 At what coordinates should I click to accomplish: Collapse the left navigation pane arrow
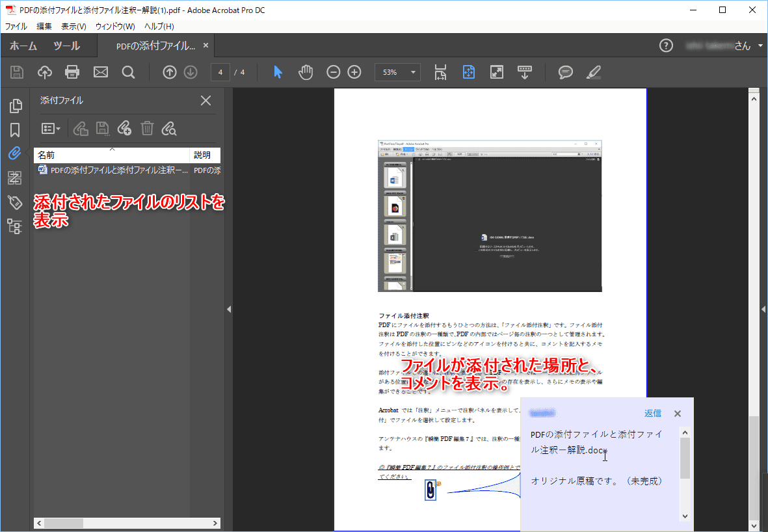(x=229, y=310)
